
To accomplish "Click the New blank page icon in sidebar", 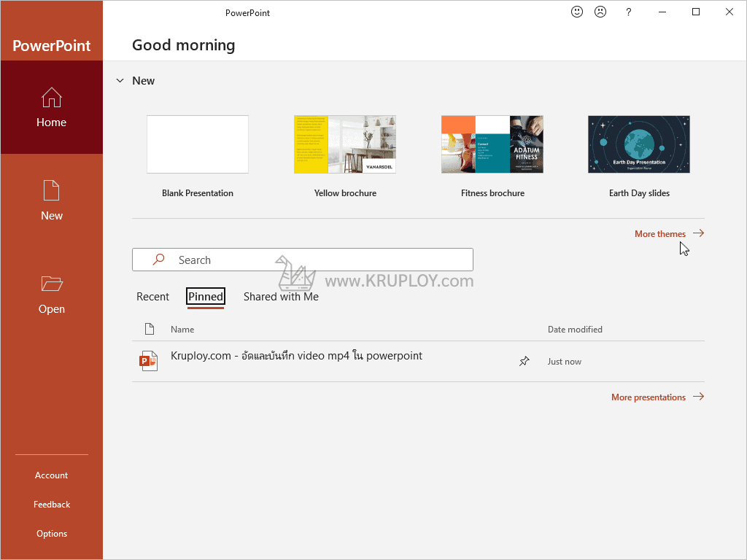I will click(52, 190).
